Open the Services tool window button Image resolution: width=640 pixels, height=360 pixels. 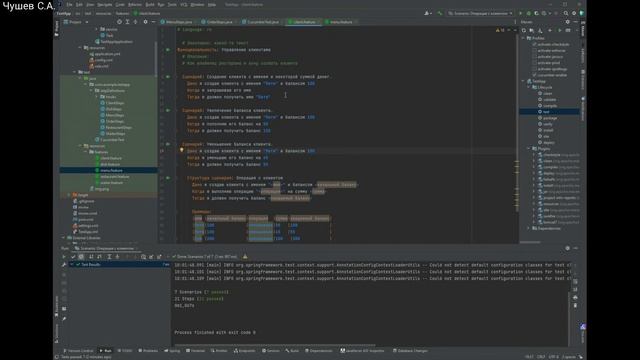pyautogui.click(x=271, y=351)
